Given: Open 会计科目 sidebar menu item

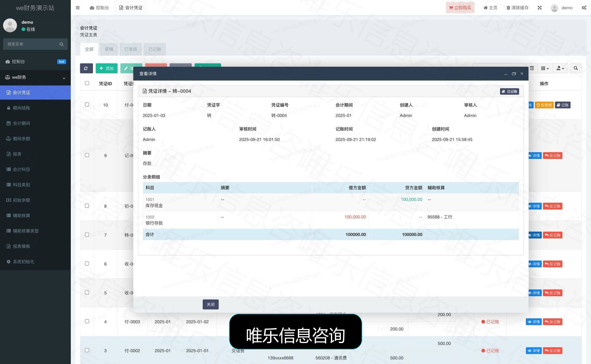Looking at the screenshot, I should pos(35,169).
